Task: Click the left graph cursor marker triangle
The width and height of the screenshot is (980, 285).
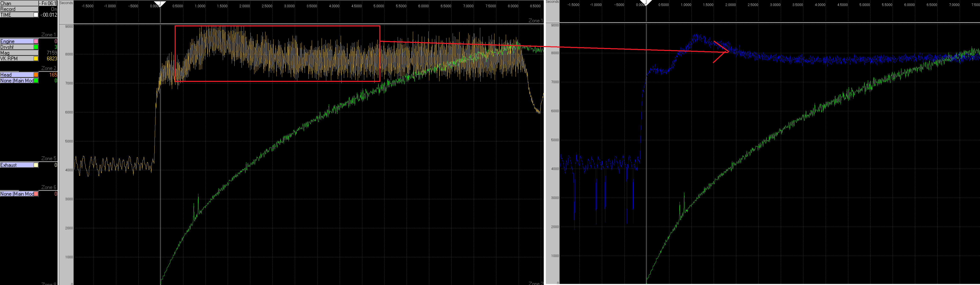Action: coord(160,4)
